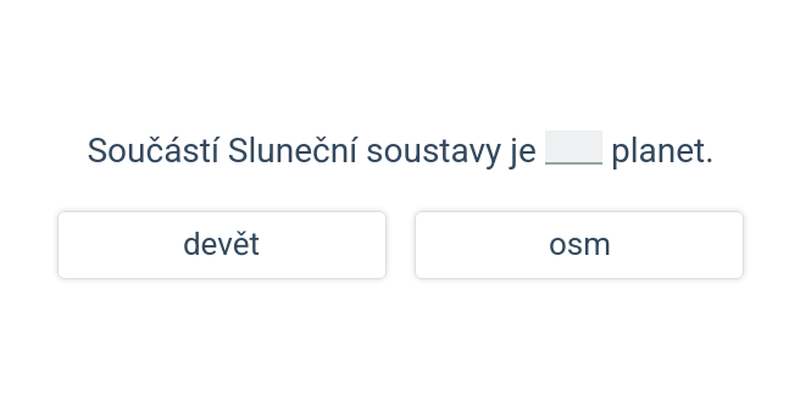800x400 pixels.
Task: Pick "osm" to complete the sentence
Action: (579, 245)
